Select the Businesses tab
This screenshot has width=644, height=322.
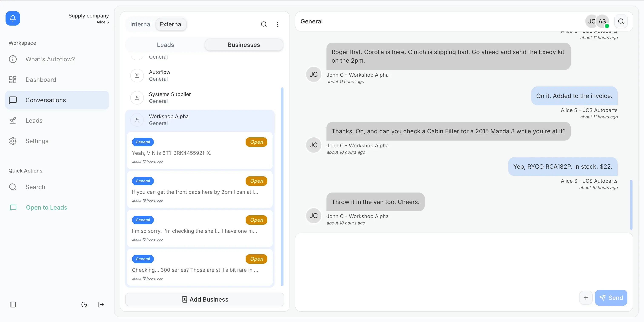[244, 45]
